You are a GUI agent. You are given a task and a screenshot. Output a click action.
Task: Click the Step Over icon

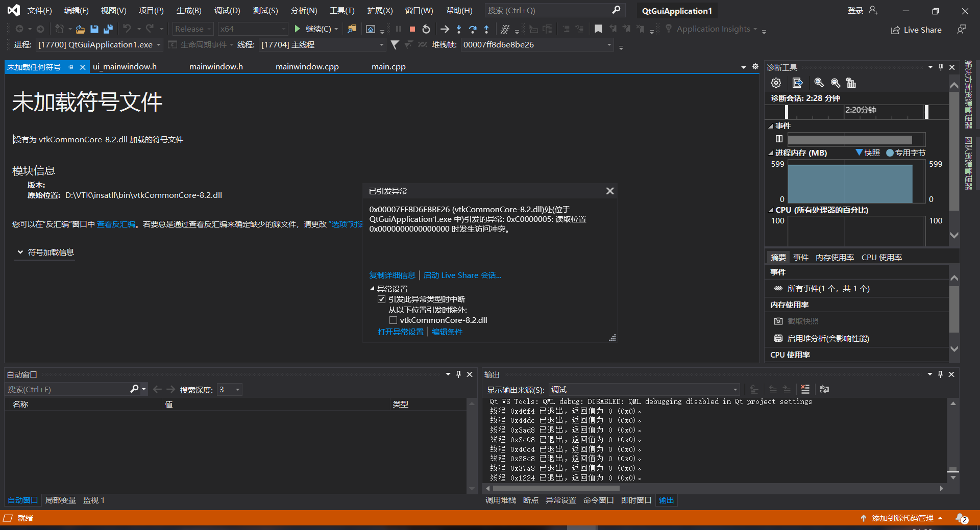tap(473, 29)
